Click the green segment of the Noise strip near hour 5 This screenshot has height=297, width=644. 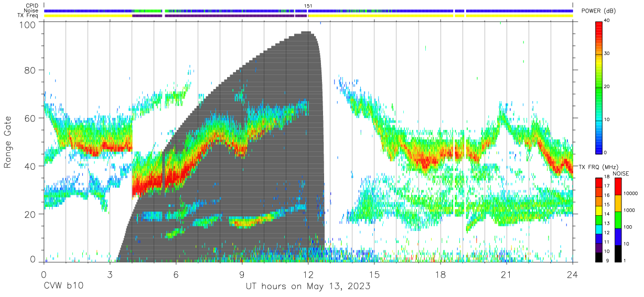[148, 10]
